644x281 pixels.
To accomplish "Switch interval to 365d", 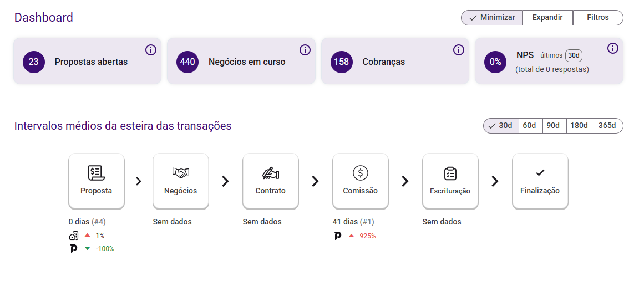I will [x=607, y=126].
